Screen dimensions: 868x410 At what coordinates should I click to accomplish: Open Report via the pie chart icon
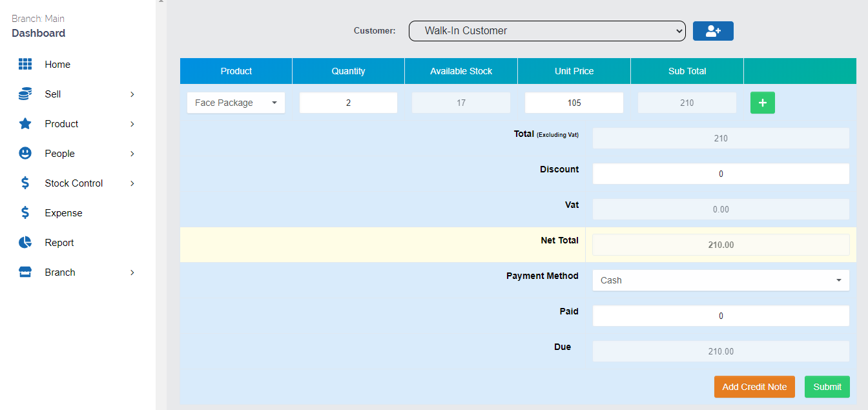pyautogui.click(x=25, y=242)
